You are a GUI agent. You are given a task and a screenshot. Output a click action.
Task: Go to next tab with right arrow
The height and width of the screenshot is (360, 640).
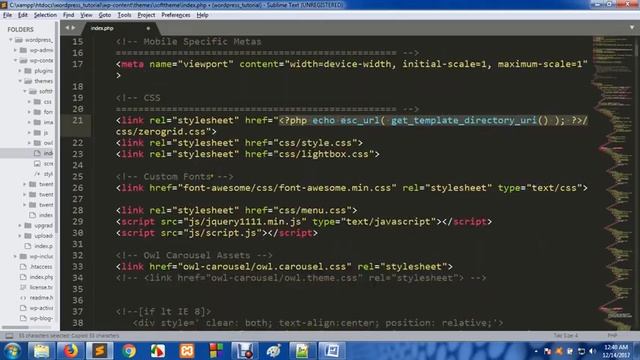73,28
